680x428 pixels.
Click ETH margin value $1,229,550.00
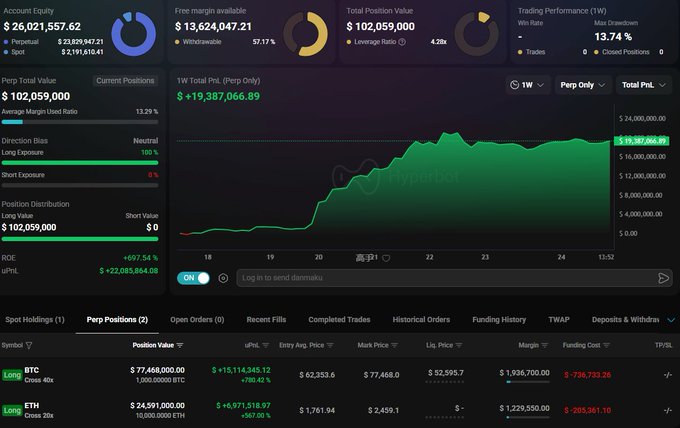point(524,408)
